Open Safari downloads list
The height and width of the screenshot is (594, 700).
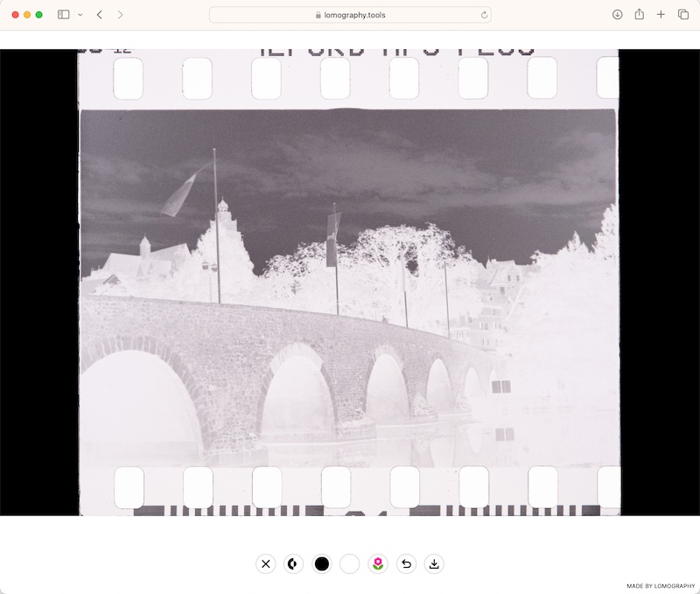pyautogui.click(x=618, y=15)
